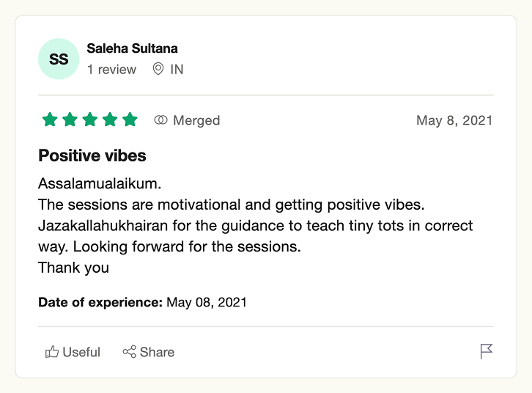This screenshot has height=393, width=532.
Task: Click the fourth green star
Action: point(110,120)
